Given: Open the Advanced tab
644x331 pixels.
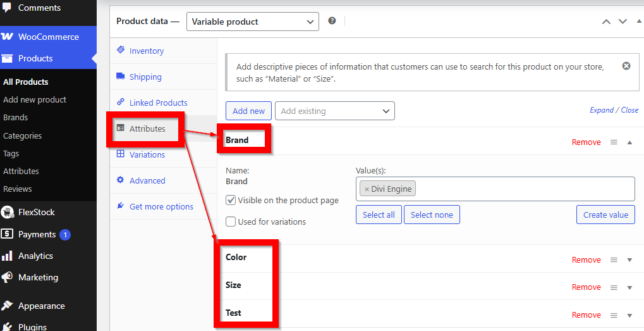Looking at the screenshot, I should pos(164,180).
